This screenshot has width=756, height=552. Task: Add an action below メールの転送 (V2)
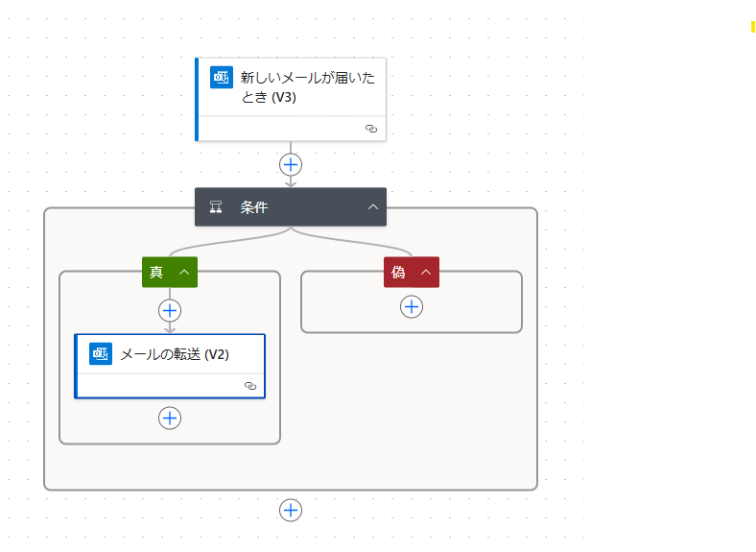(170, 418)
